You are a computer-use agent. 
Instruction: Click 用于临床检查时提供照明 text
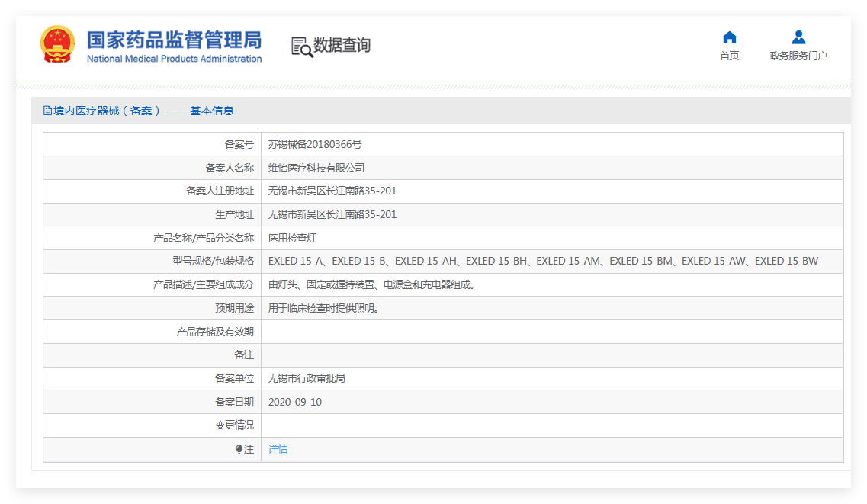[323, 308]
